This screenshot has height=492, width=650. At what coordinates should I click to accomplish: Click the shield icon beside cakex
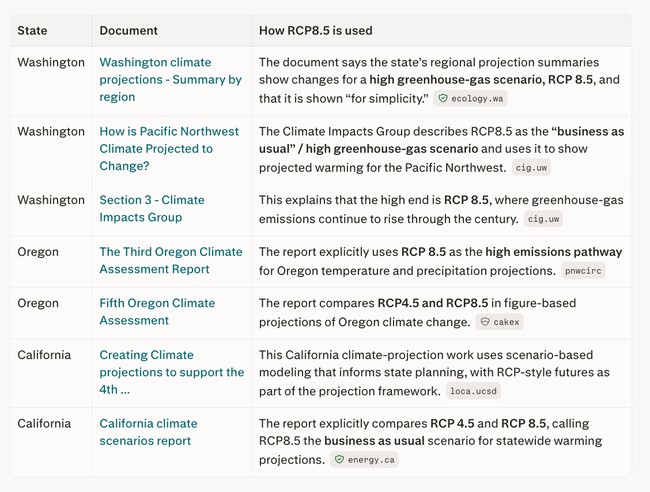(485, 322)
